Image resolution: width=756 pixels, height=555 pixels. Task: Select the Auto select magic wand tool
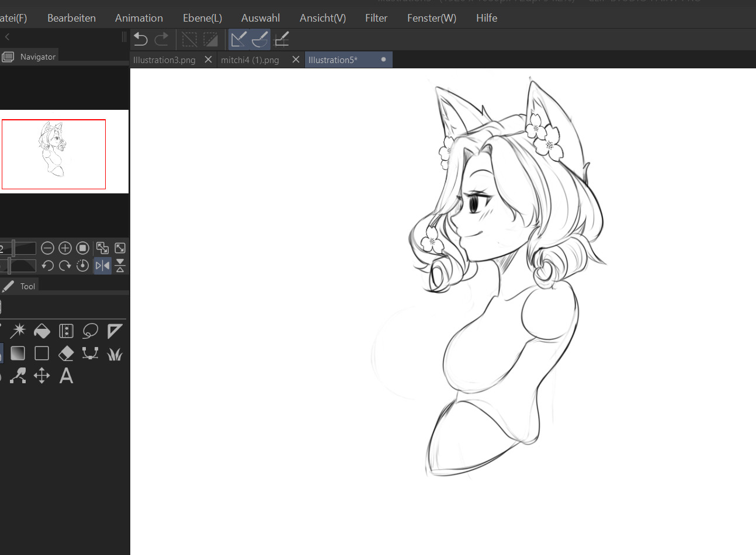[18, 331]
